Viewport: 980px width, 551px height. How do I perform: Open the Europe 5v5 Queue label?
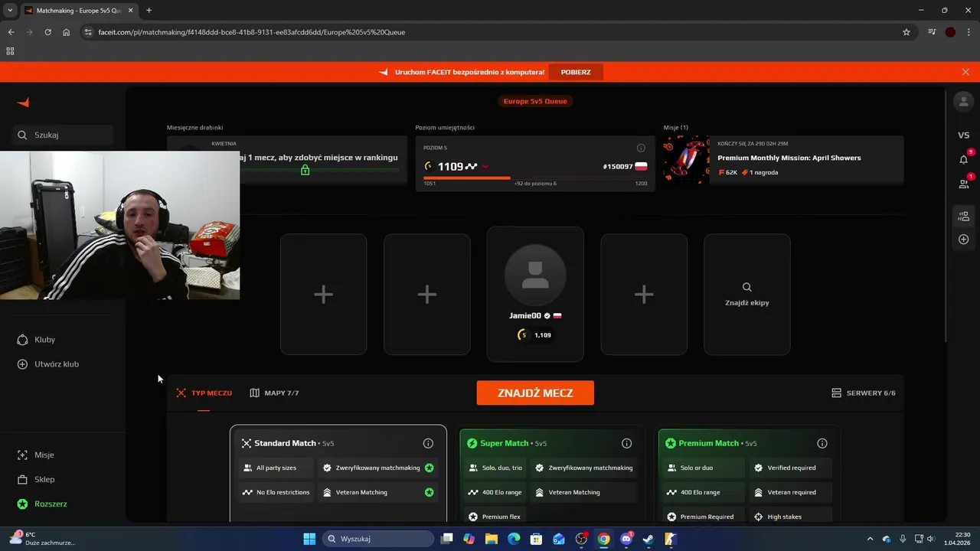click(535, 101)
